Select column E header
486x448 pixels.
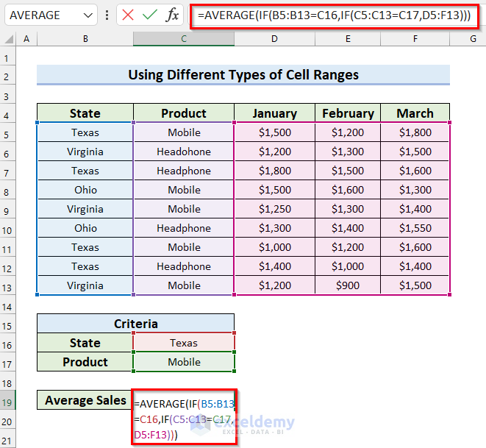pos(348,39)
